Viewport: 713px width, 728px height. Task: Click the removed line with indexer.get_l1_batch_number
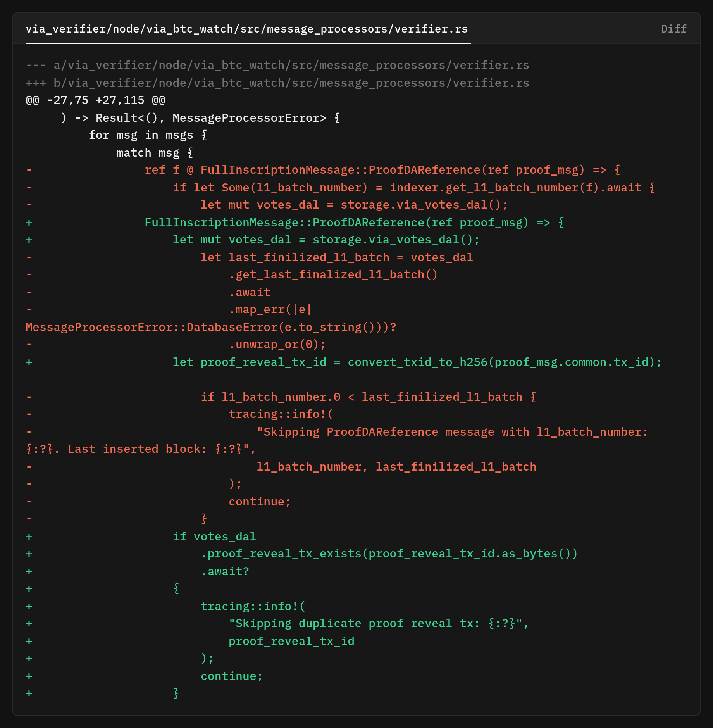pos(340,188)
